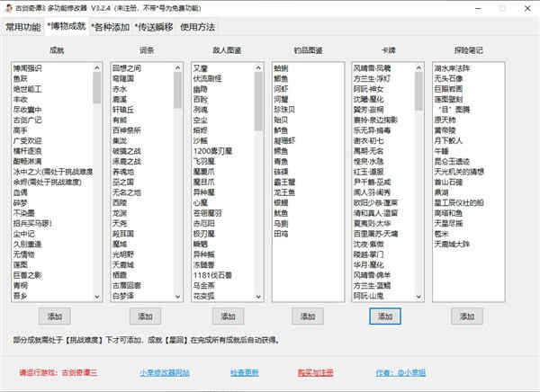Viewport: 540px width, 392px height.
Task: Click 添加 button under 敌人图鉴 list
Action: tap(228, 316)
